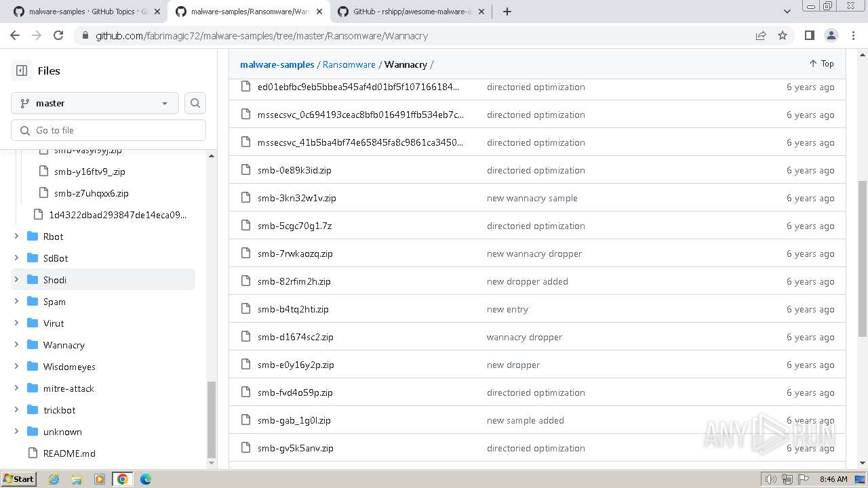Jump to Top of the page
The height and width of the screenshot is (488, 868).
821,64
